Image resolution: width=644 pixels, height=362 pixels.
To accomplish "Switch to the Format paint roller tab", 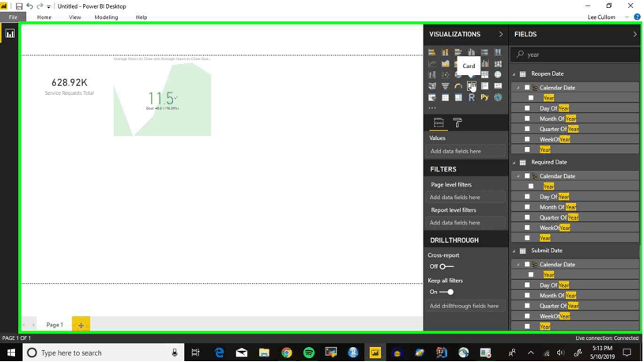I will pos(458,123).
